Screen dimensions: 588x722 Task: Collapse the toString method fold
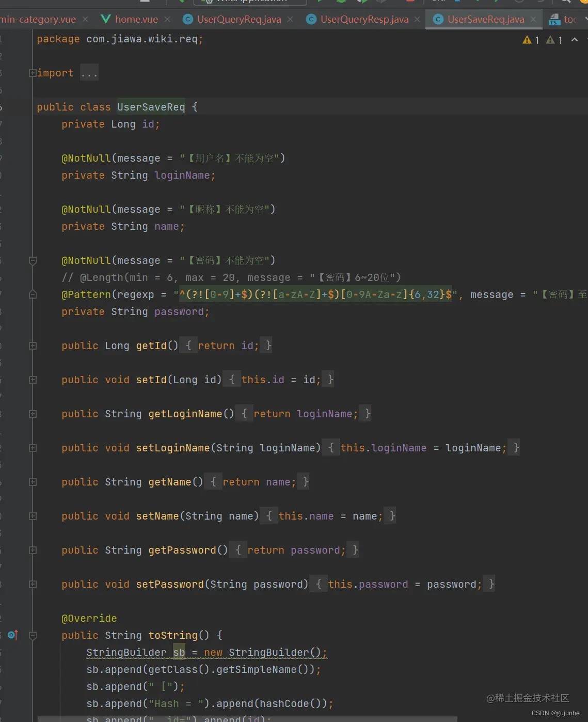[33, 636]
